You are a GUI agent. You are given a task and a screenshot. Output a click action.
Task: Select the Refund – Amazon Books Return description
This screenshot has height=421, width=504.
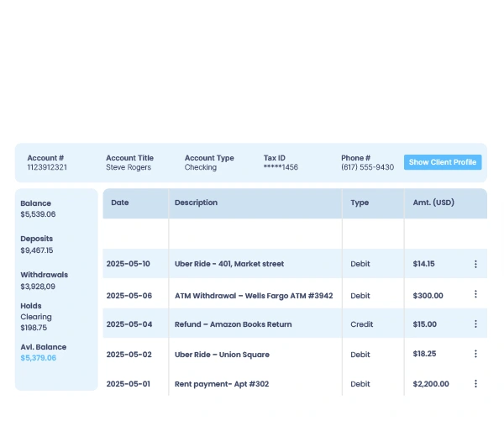click(233, 324)
